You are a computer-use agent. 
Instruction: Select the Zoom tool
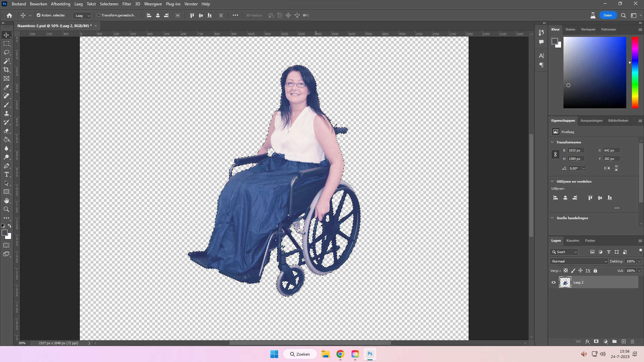pos(6,209)
